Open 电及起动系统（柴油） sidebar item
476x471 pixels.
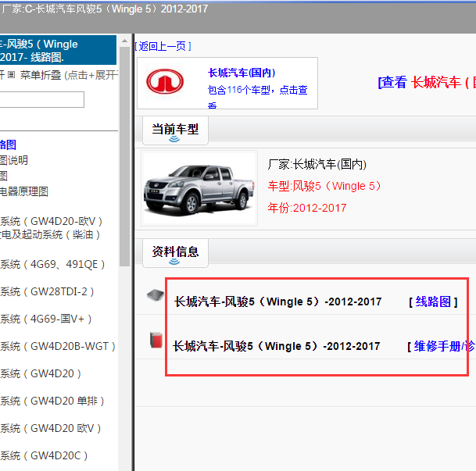coord(50,234)
